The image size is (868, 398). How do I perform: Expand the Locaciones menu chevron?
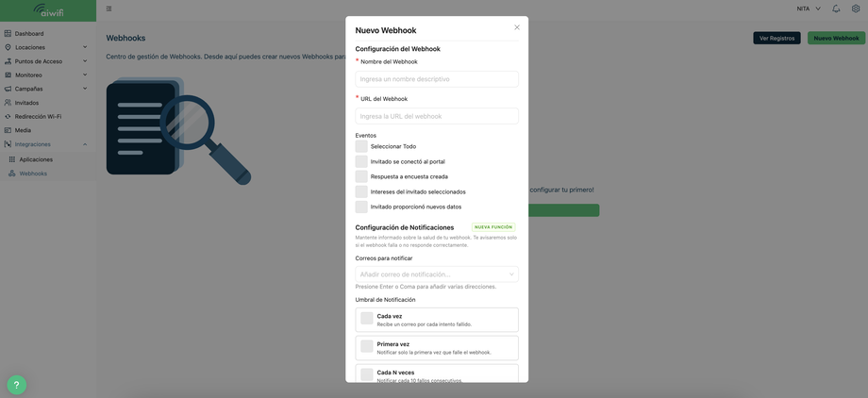tap(85, 47)
